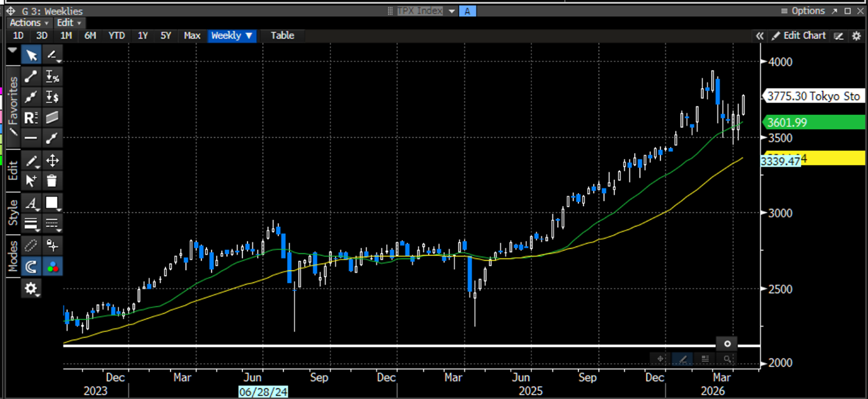
Task: Switch to the Table view tab
Action: (282, 35)
